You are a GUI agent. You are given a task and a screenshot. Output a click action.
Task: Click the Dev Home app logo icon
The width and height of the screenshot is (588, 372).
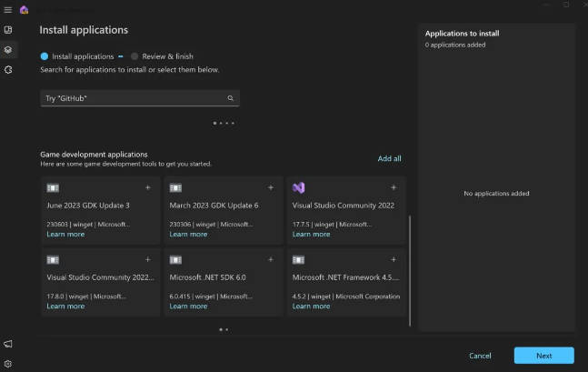[24, 10]
